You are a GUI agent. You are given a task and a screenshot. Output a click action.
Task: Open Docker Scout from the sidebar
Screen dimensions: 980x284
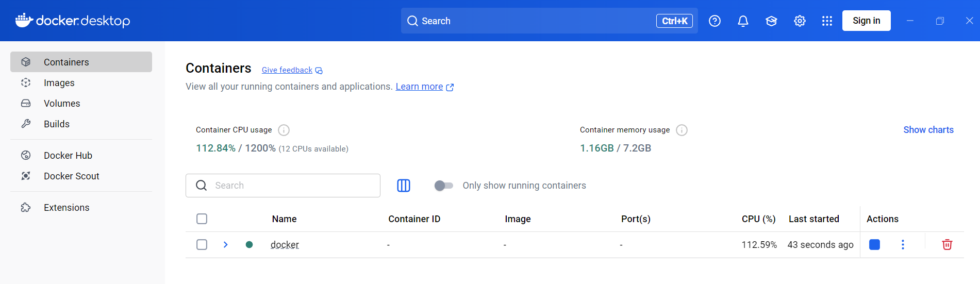pos(81,176)
